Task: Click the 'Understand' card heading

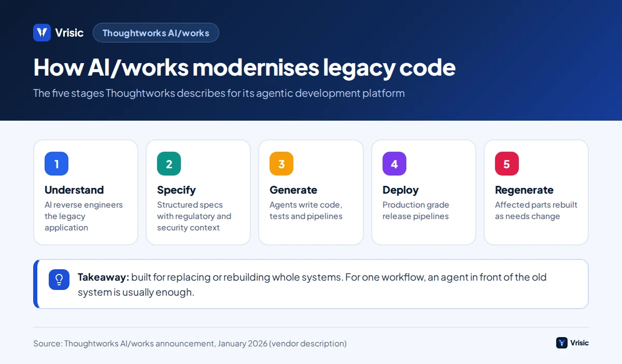Action: (74, 190)
